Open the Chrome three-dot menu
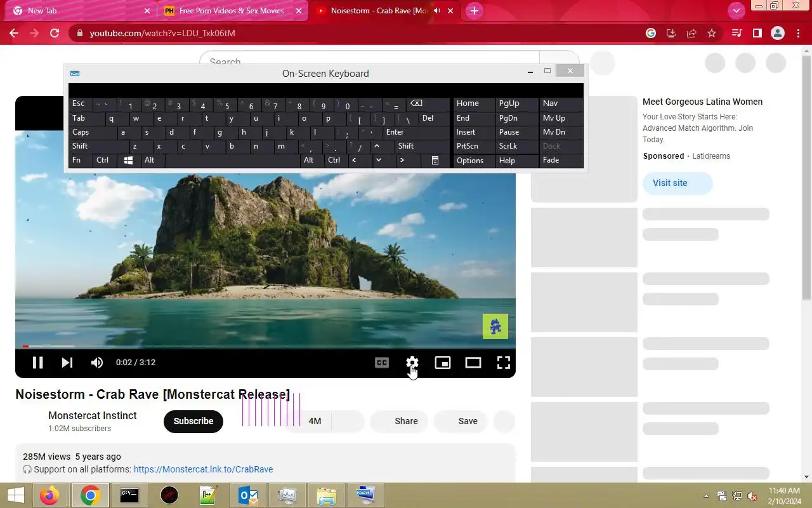The image size is (812, 508). pos(798,33)
